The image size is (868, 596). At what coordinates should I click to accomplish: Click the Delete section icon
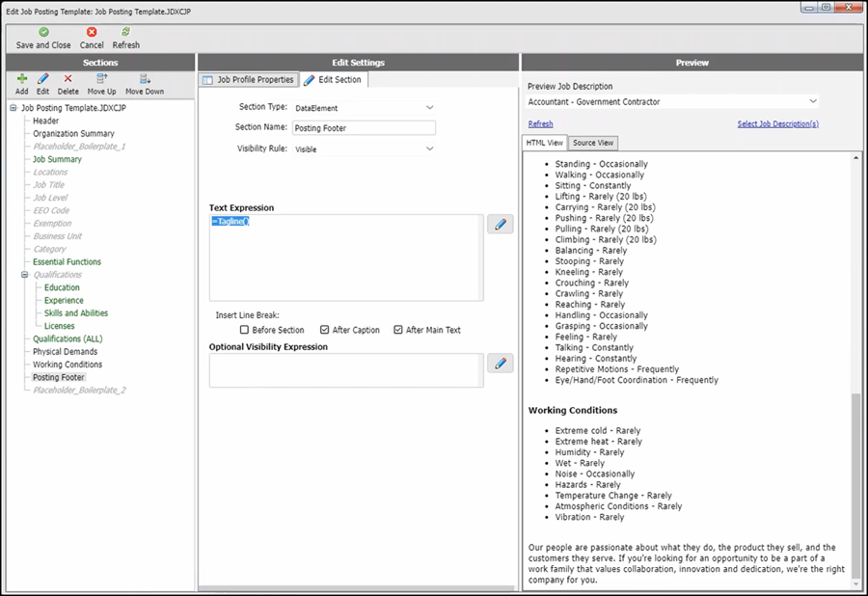pyautogui.click(x=68, y=79)
